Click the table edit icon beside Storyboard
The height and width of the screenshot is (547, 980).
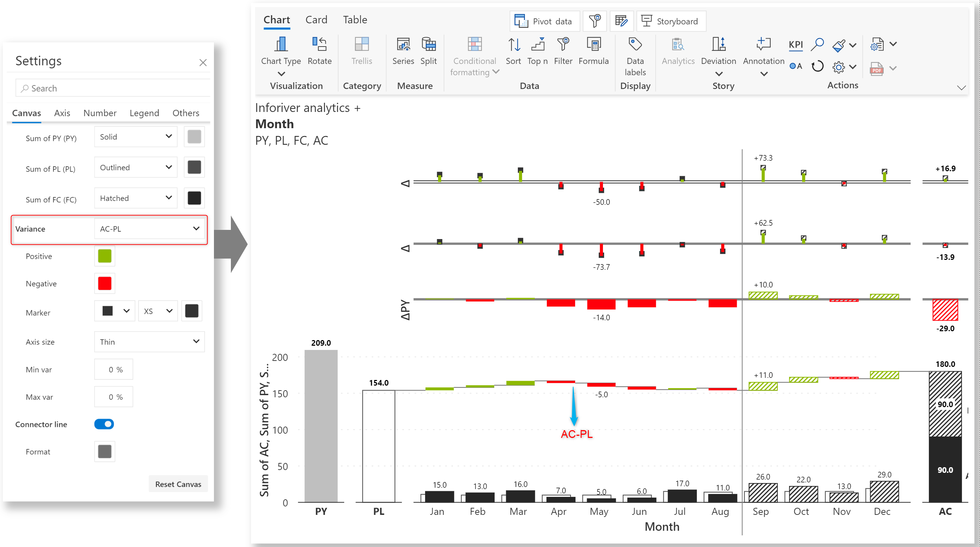click(x=621, y=21)
